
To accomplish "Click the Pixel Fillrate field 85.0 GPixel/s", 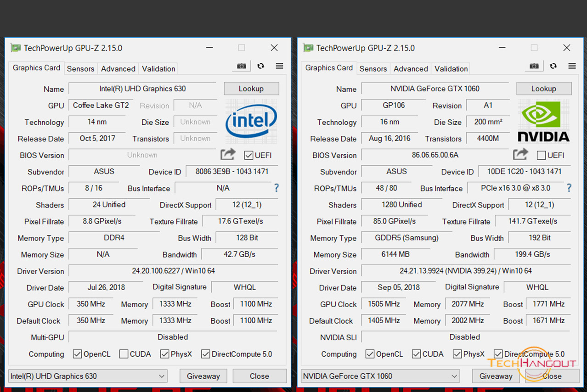I will point(395,221).
